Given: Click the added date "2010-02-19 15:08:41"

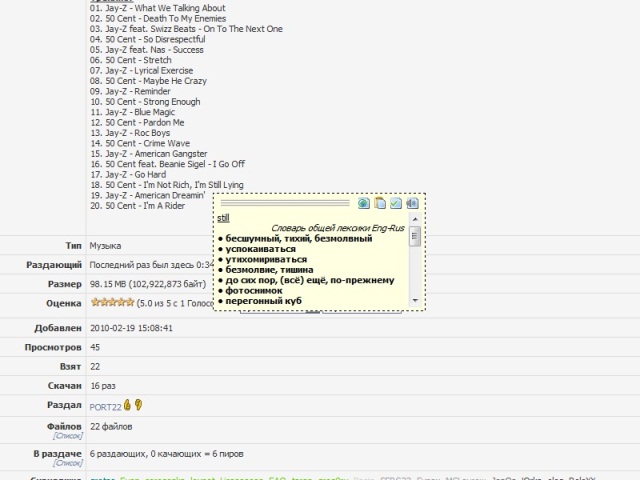Looking at the screenshot, I should point(131,328).
